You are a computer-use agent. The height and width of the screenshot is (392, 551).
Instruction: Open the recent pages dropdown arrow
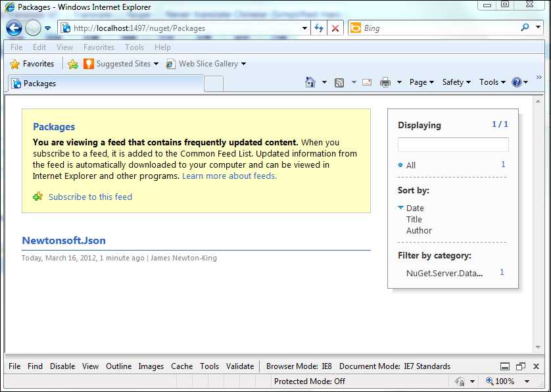point(47,28)
